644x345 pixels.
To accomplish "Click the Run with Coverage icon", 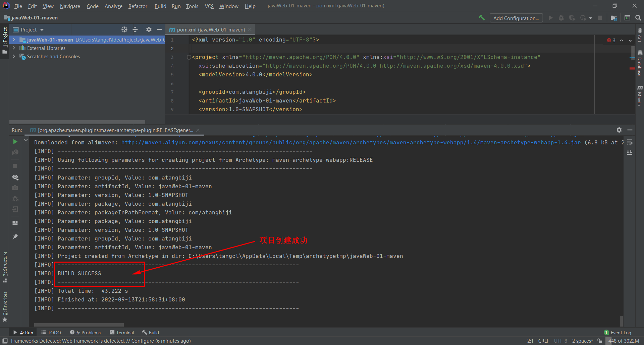I will point(572,18).
